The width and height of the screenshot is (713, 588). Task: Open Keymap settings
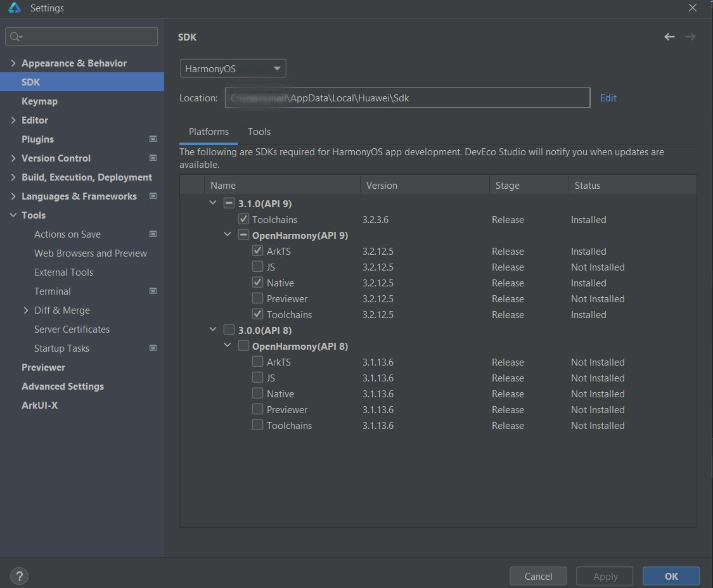[39, 101]
